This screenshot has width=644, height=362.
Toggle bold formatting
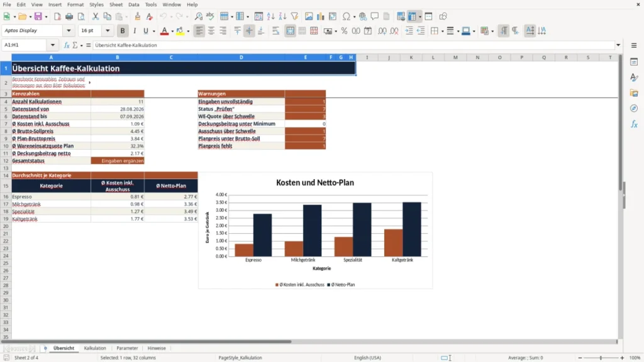click(123, 31)
